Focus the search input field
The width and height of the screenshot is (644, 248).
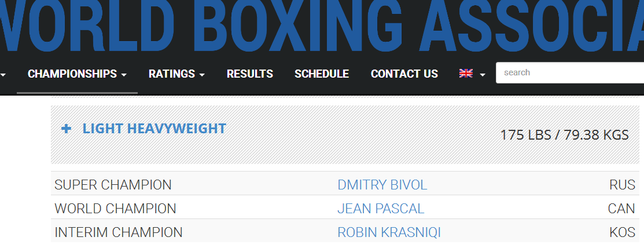point(570,73)
